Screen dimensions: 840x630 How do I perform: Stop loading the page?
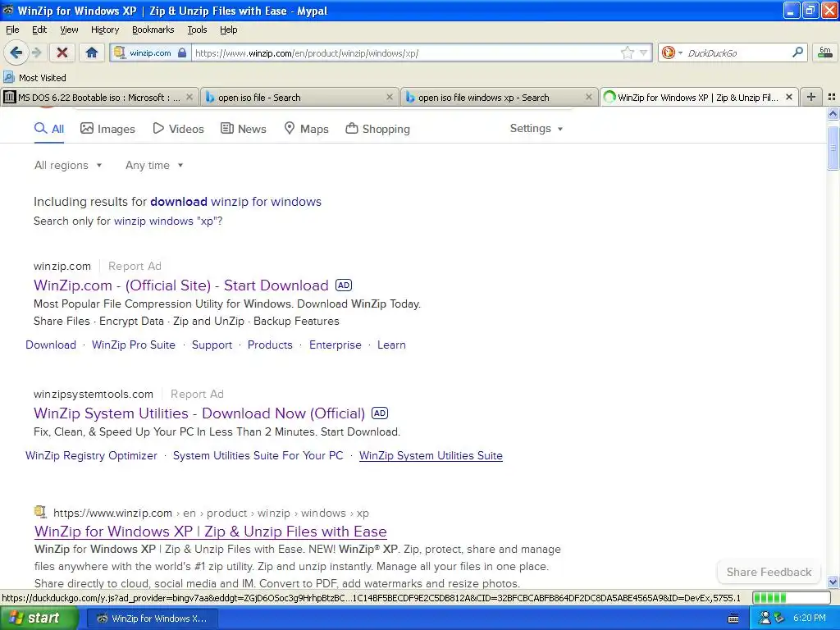click(x=62, y=52)
